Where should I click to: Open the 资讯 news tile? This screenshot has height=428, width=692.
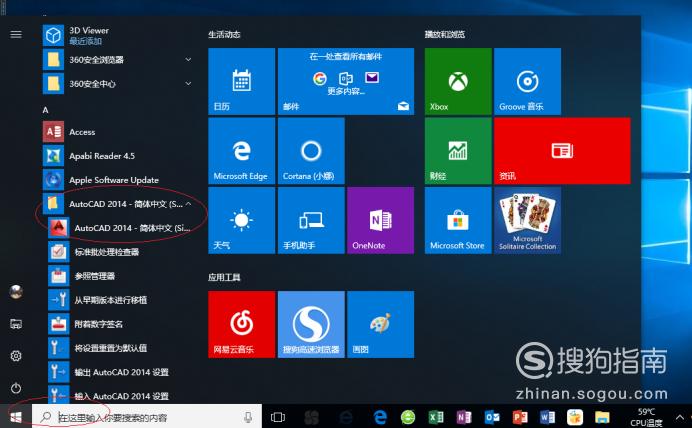click(x=562, y=150)
